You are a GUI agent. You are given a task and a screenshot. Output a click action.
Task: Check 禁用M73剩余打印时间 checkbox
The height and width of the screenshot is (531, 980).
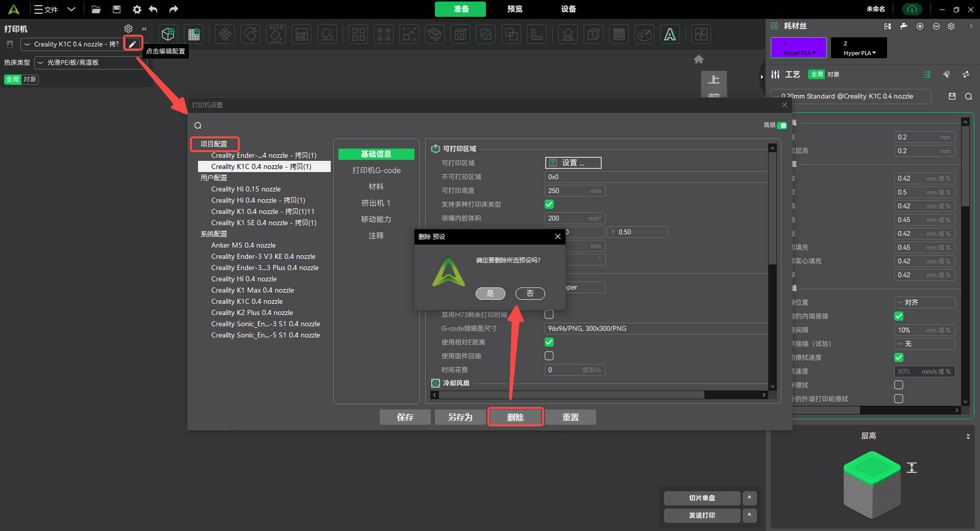click(549, 315)
